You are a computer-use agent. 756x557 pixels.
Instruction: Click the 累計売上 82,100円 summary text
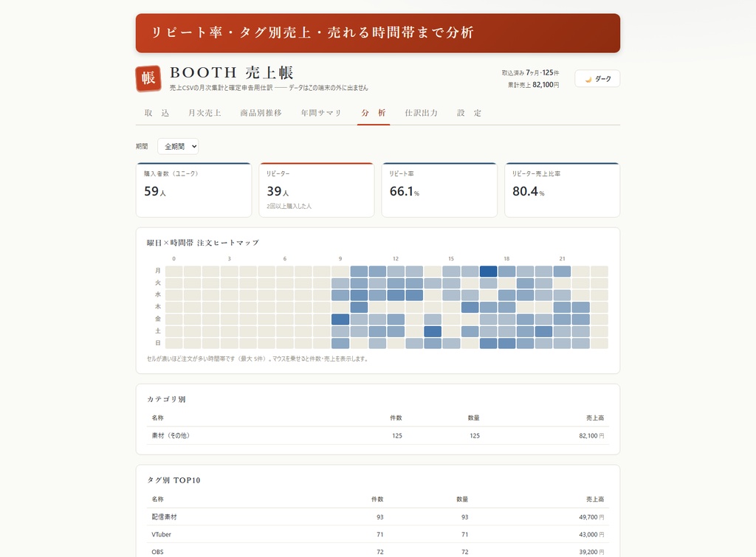533,85
